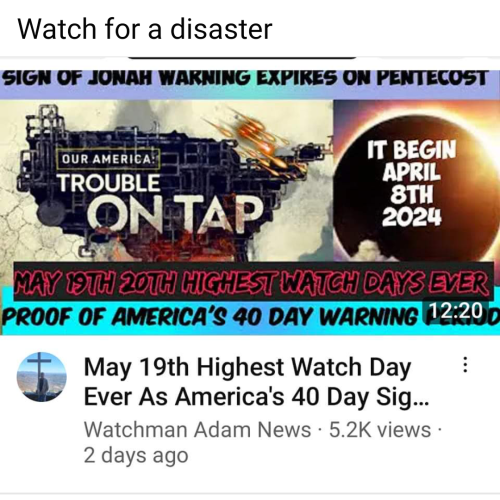This screenshot has width=500, height=500.
Task: Click the dark horizontal bar below the heading
Action: pyautogui.click(x=242, y=58)
